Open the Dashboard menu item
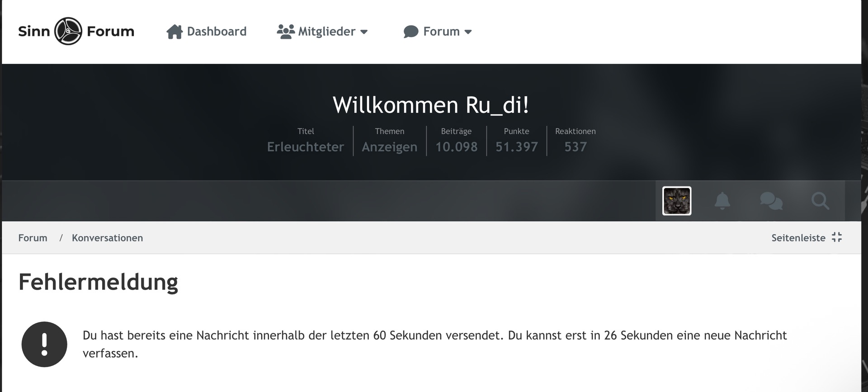The image size is (868, 392). point(217,32)
